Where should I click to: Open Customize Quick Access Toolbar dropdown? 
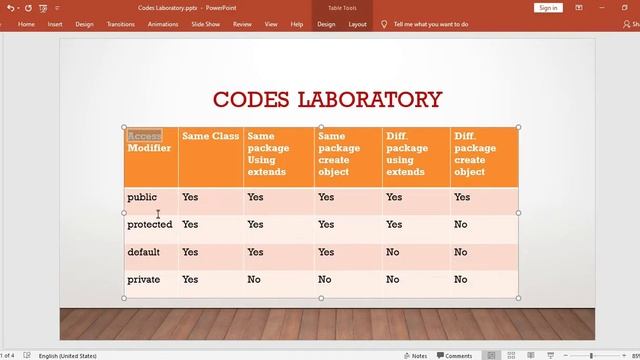pyautogui.click(x=57, y=8)
